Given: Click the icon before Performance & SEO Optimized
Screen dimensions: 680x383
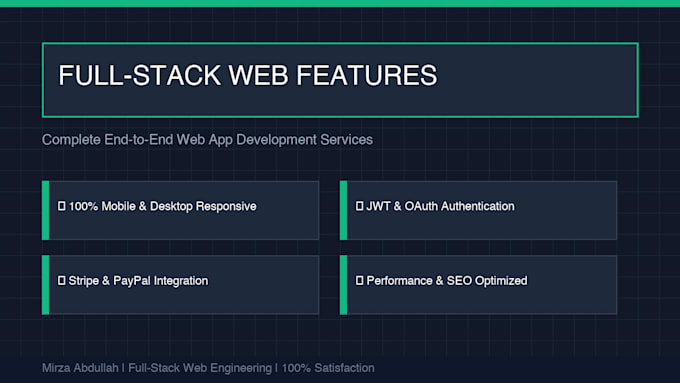Looking at the screenshot, I should (x=360, y=281).
